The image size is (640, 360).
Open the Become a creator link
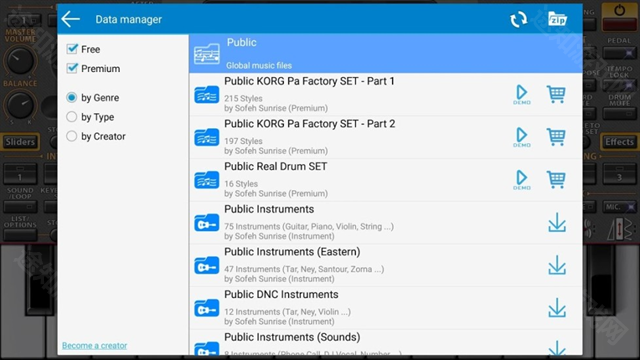[x=94, y=345]
